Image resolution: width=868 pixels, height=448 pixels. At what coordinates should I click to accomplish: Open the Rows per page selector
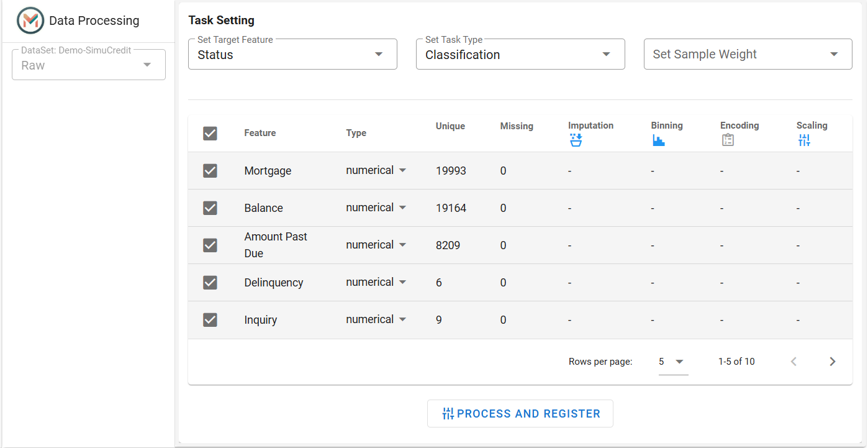click(x=673, y=362)
